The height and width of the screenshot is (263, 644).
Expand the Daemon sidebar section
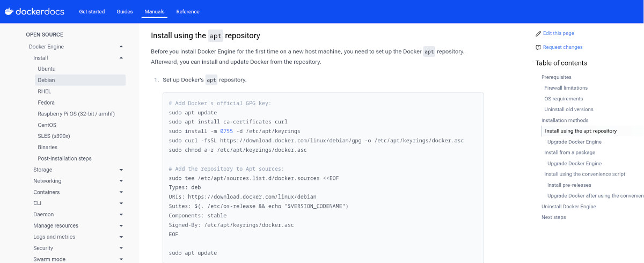coord(121,215)
